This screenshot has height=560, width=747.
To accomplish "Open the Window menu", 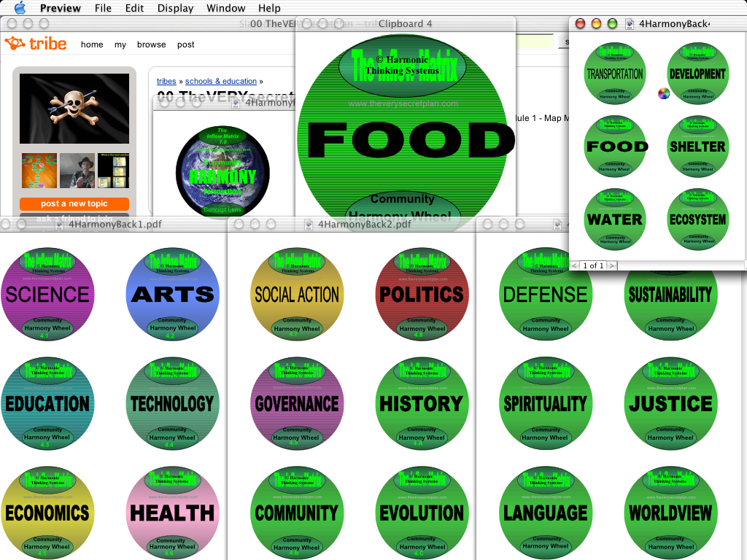I will [226, 8].
